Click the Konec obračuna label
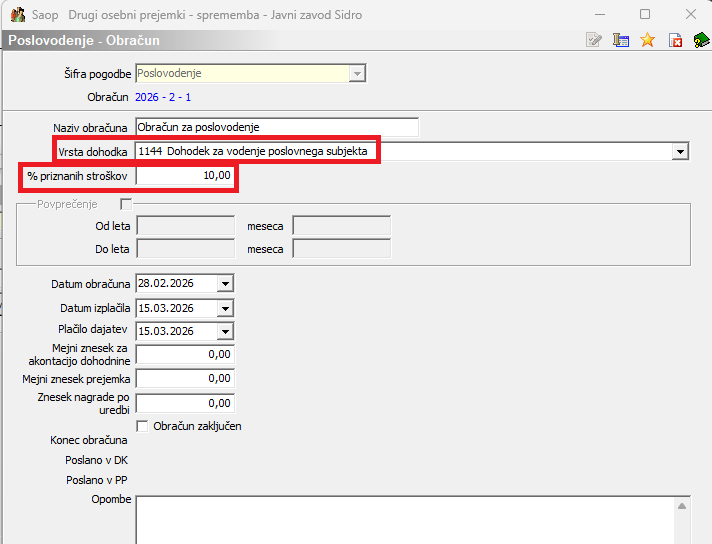Viewport: 712px width, 544px height. point(89,440)
